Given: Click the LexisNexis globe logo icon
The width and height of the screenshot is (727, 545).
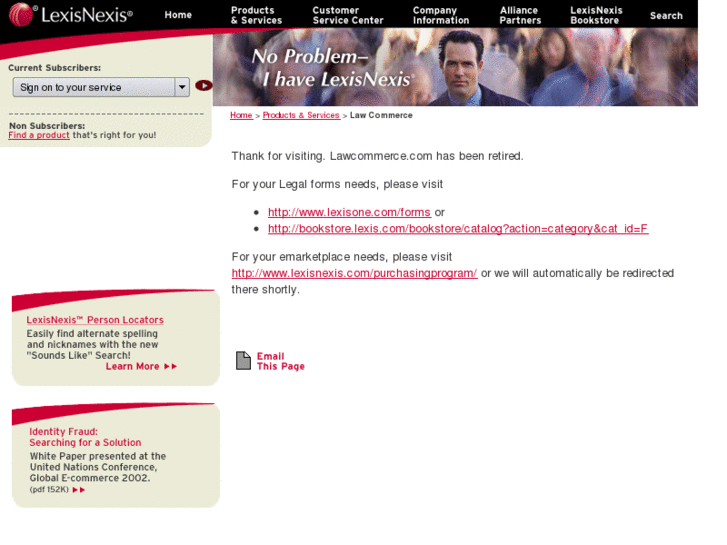Looking at the screenshot, I should point(21,14).
